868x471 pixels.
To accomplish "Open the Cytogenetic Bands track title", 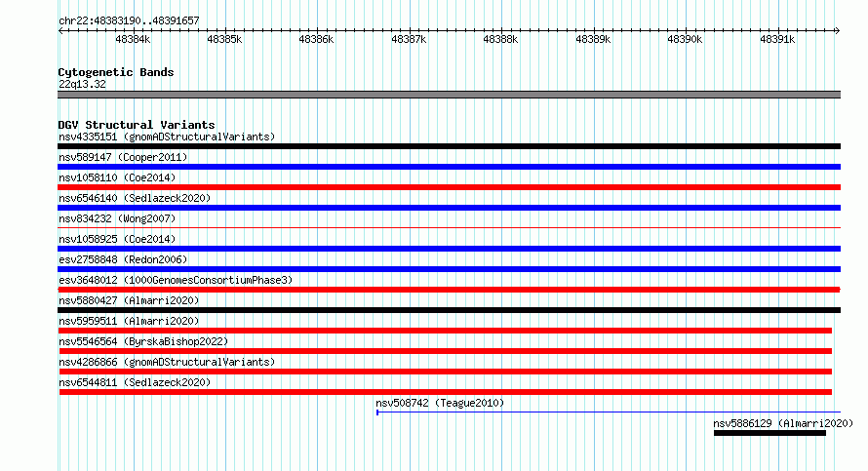I will click(116, 72).
